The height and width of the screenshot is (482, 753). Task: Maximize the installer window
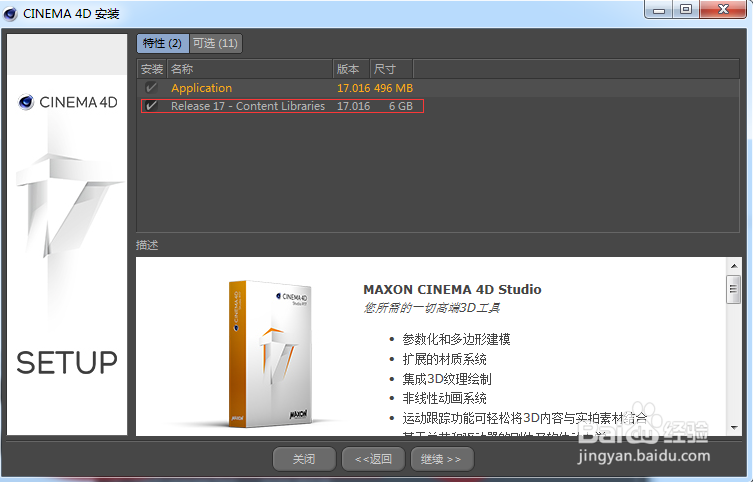(x=686, y=10)
